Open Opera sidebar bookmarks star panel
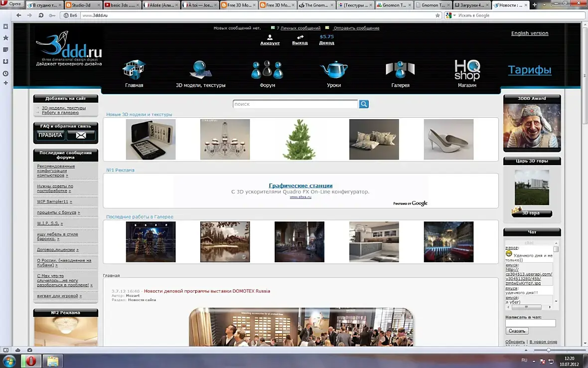Image resolution: width=588 pixels, height=368 pixels. click(5, 37)
